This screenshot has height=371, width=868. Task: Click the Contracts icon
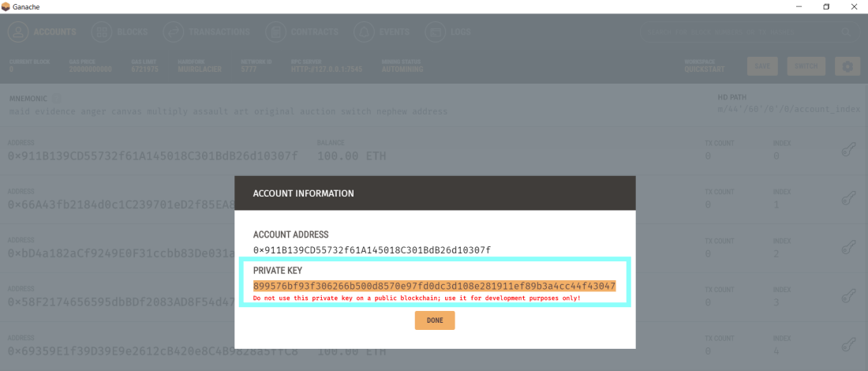click(x=275, y=32)
